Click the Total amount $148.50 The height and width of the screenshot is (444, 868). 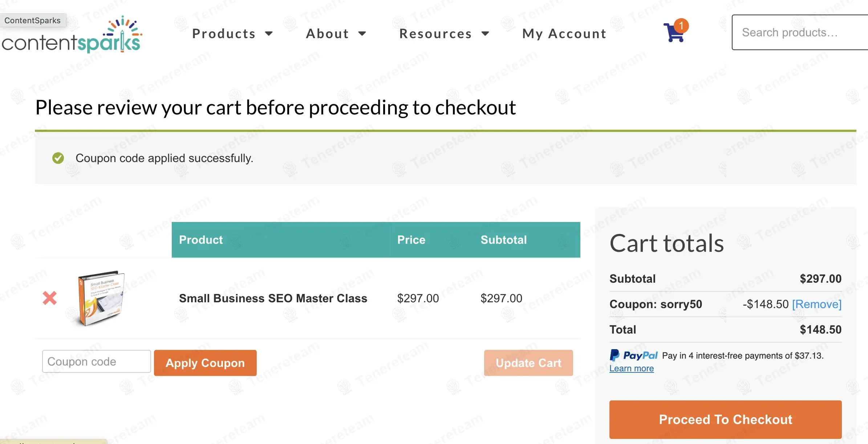point(820,330)
